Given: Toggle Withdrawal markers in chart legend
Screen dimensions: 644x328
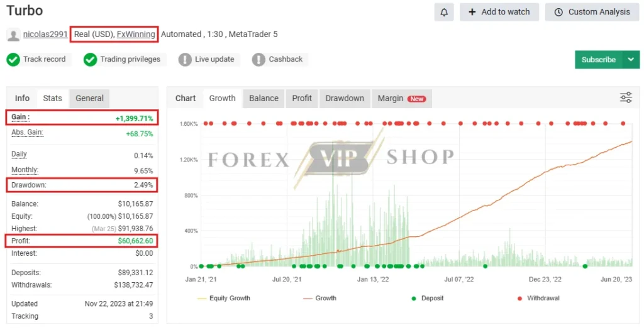Looking at the screenshot, I should click(x=538, y=298).
